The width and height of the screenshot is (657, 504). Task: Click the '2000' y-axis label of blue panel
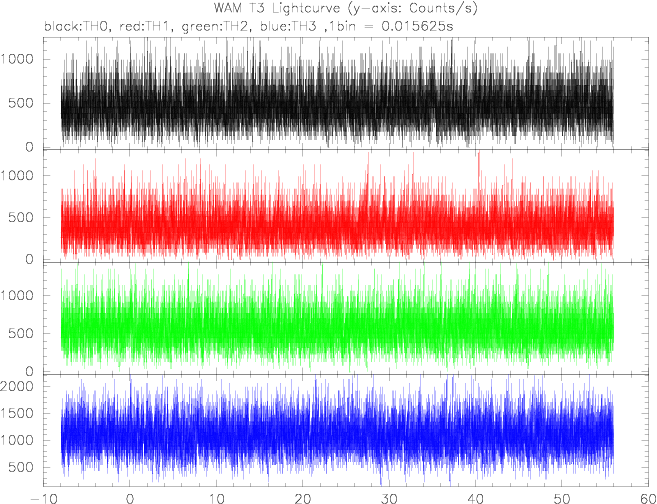[x=17, y=386]
